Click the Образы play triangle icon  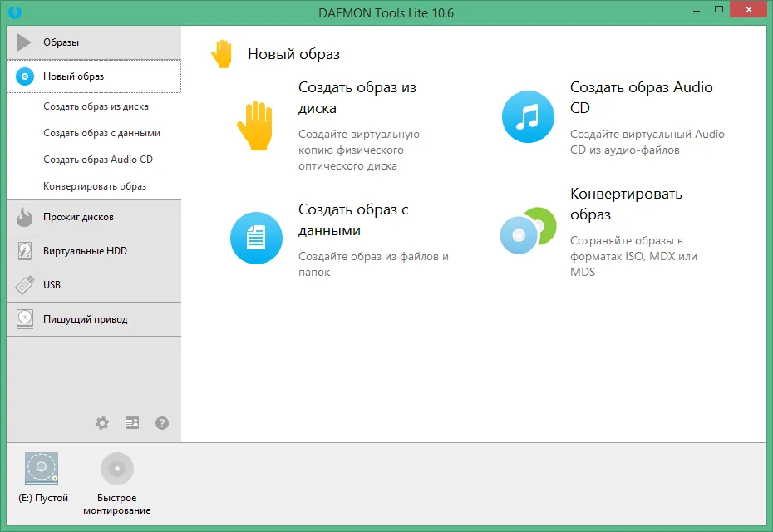[x=23, y=42]
